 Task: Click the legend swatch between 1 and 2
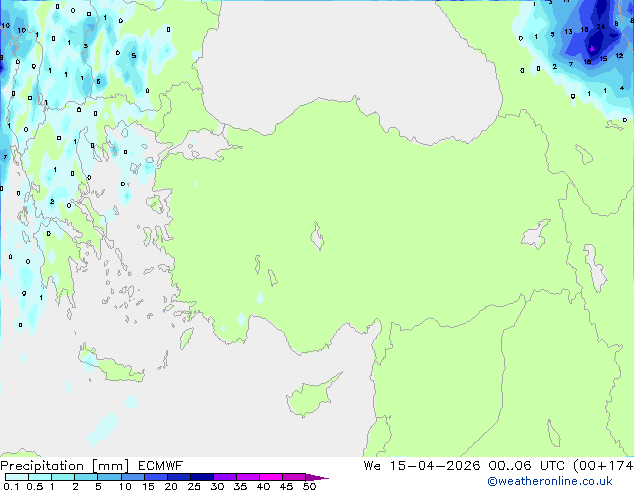click(x=63, y=477)
